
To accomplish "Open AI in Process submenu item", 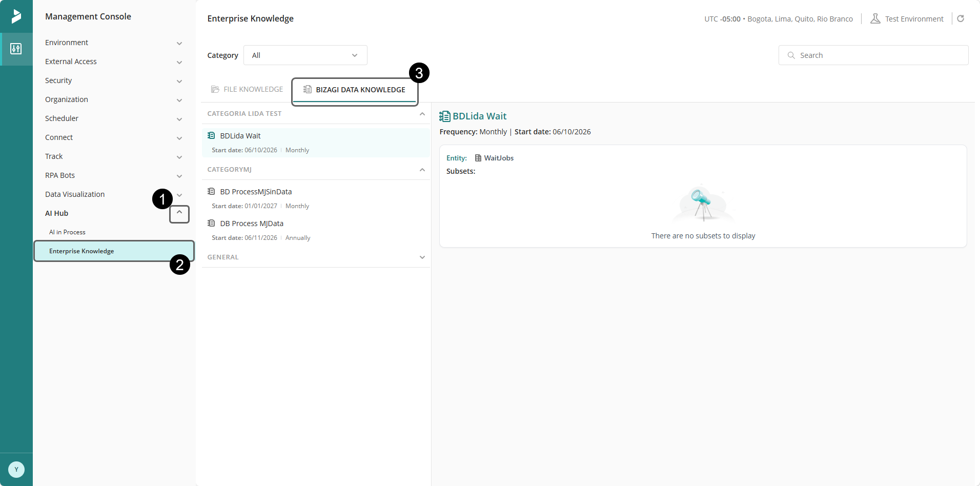I will [x=67, y=232].
